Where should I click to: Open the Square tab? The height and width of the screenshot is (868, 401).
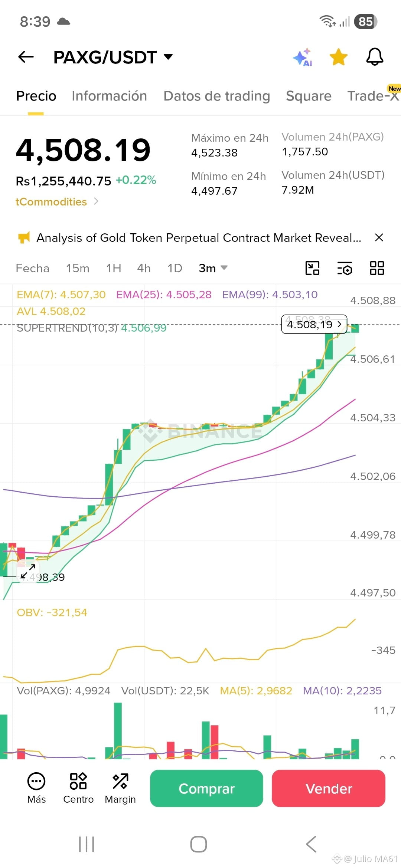(x=309, y=96)
